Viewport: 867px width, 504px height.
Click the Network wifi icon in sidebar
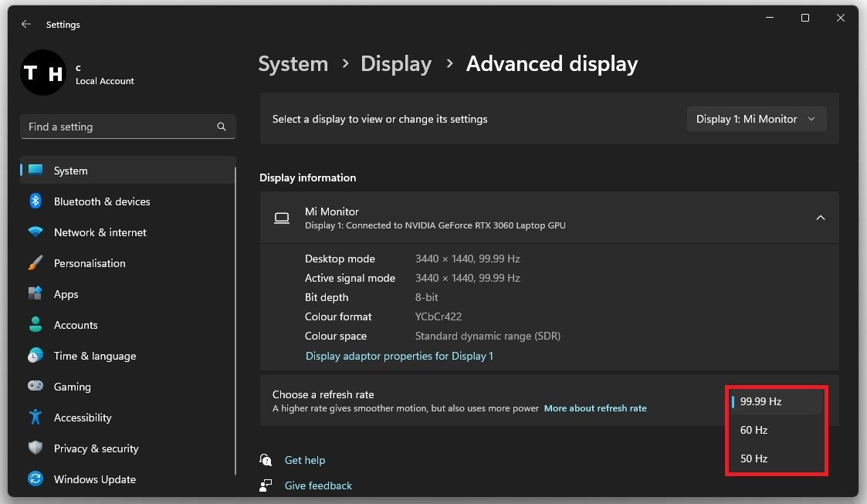(36, 232)
